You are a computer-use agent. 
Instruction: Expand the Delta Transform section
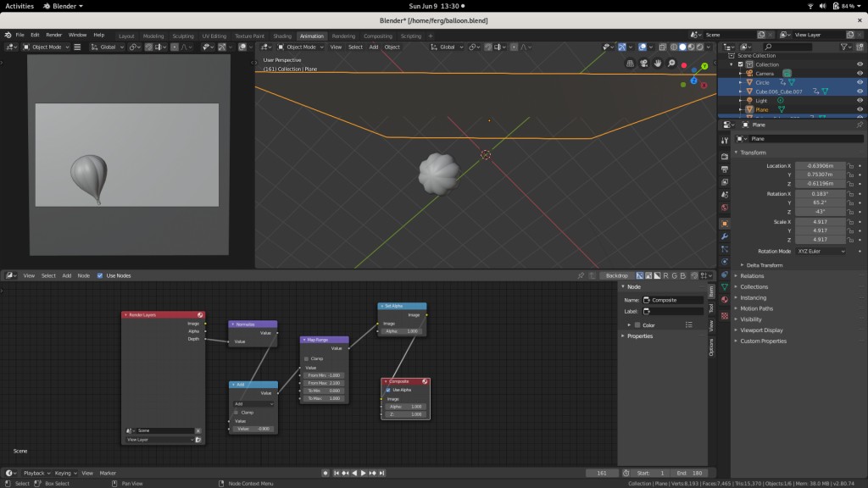pyautogui.click(x=765, y=265)
